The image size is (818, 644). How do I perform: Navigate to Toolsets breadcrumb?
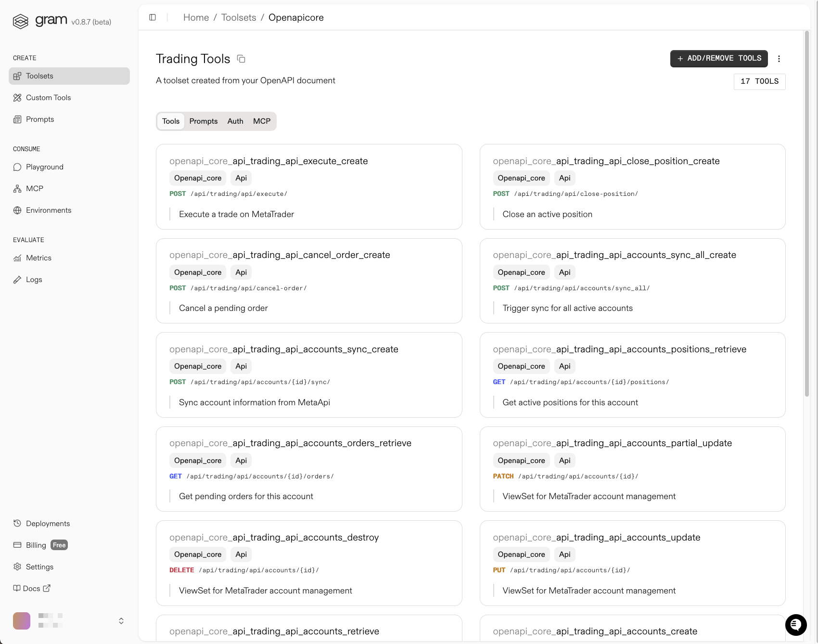239,17
